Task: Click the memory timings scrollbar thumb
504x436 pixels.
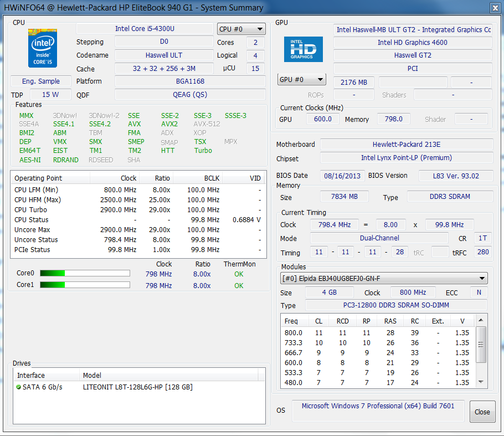Action: click(x=481, y=345)
